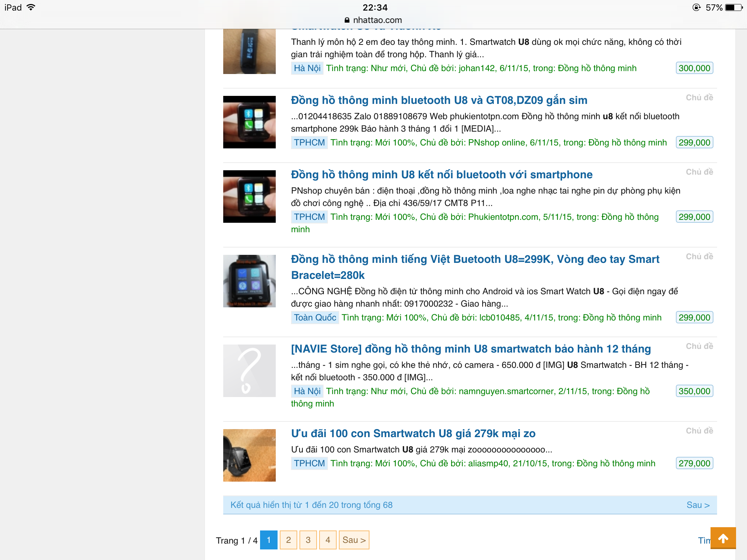The height and width of the screenshot is (560, 747).
Task: Tap TPHCM tag on PNshop online listing
Action: (x=309, y=143)
